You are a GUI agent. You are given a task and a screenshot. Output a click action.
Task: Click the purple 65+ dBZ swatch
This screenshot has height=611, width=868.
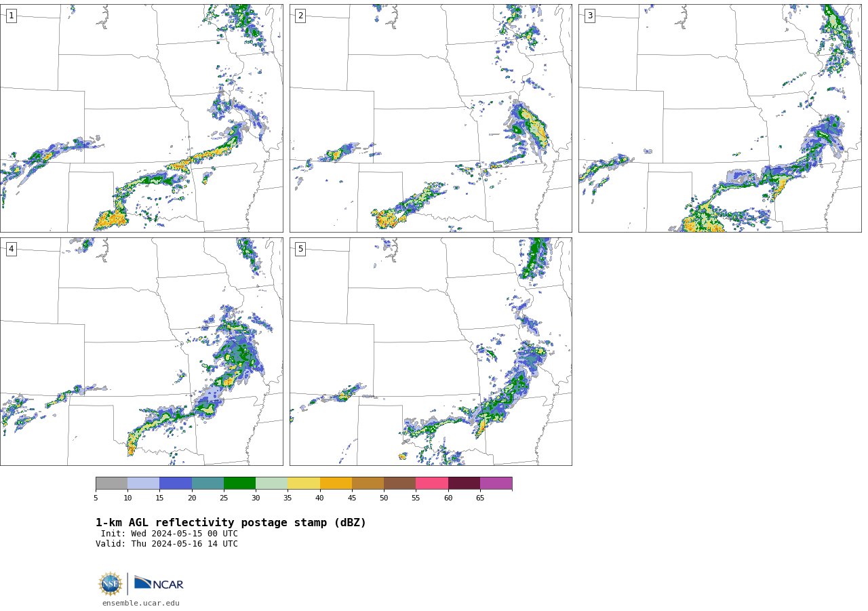point(496,484)
